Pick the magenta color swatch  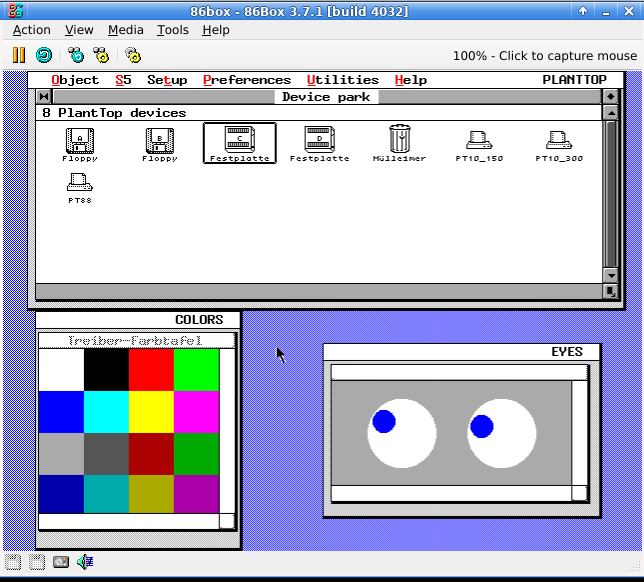[196, 412]
